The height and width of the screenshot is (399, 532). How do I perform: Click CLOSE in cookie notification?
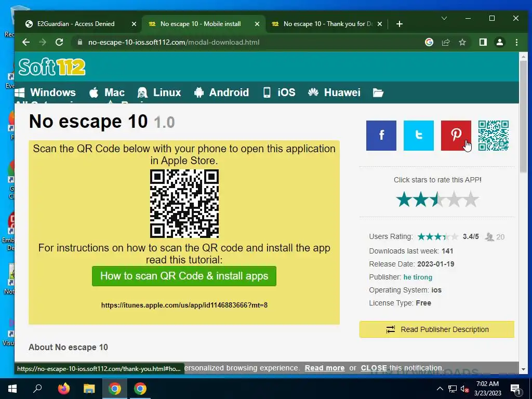[374, 368]
